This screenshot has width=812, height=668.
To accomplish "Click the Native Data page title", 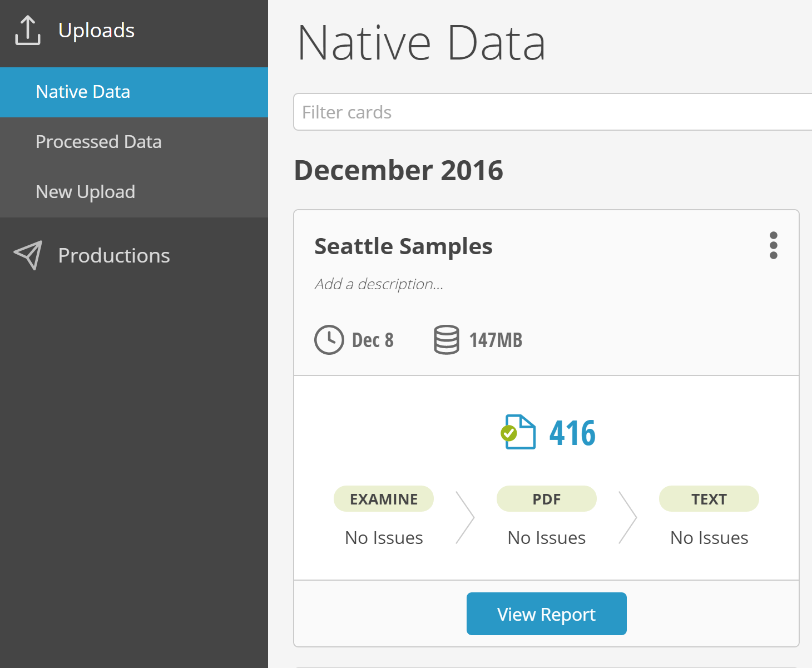I will [x=421, y=43].
